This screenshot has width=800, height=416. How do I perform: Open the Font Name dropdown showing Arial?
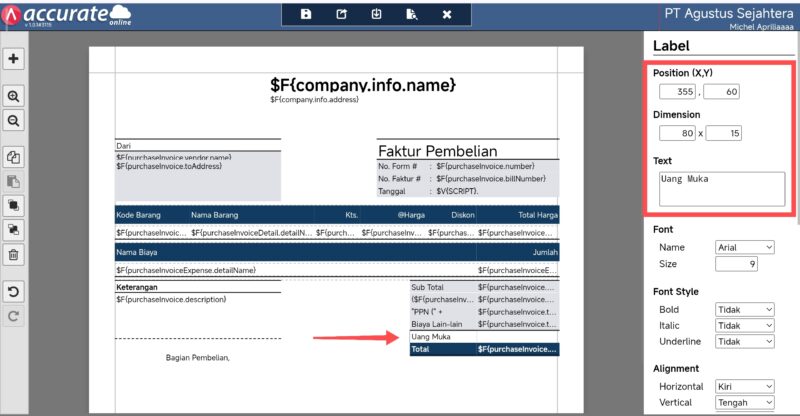744,247
